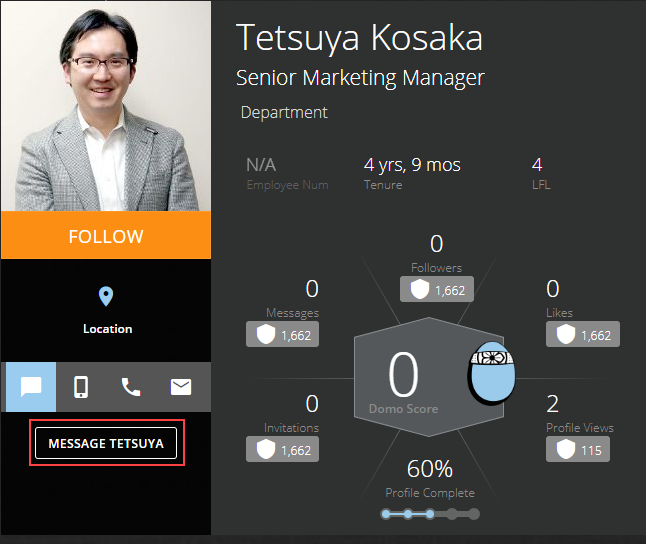Click the orange FOLLOW button

pyautogui.click(x=106, y=235)
